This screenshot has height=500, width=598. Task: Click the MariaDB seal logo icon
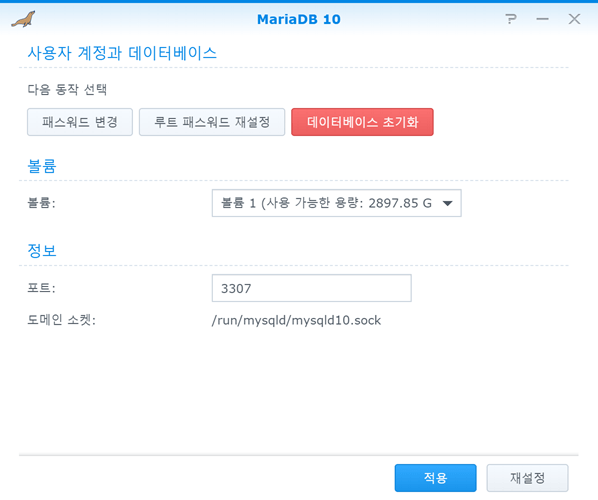click(23, 19)
